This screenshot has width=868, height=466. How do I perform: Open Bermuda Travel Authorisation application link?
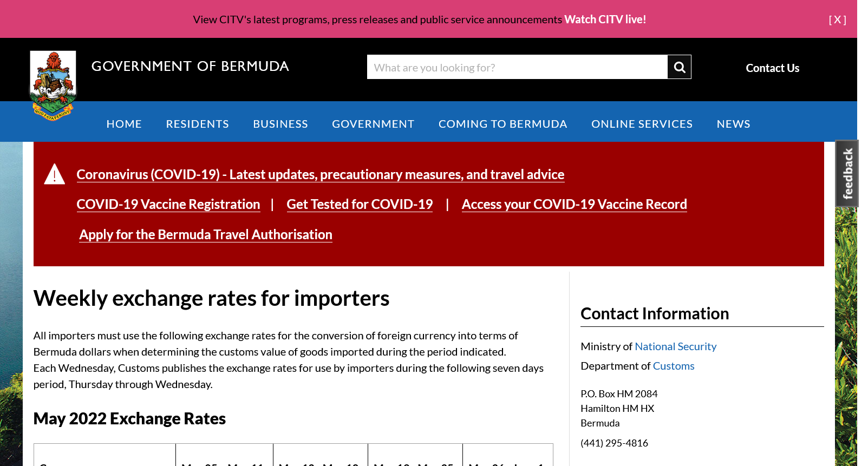coord(206,234)
